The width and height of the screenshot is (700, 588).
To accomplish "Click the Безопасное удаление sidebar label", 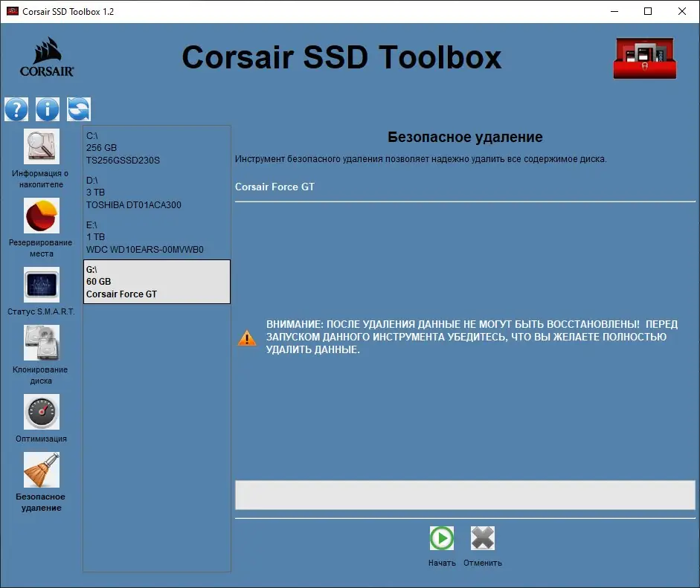I will point(41,503).
